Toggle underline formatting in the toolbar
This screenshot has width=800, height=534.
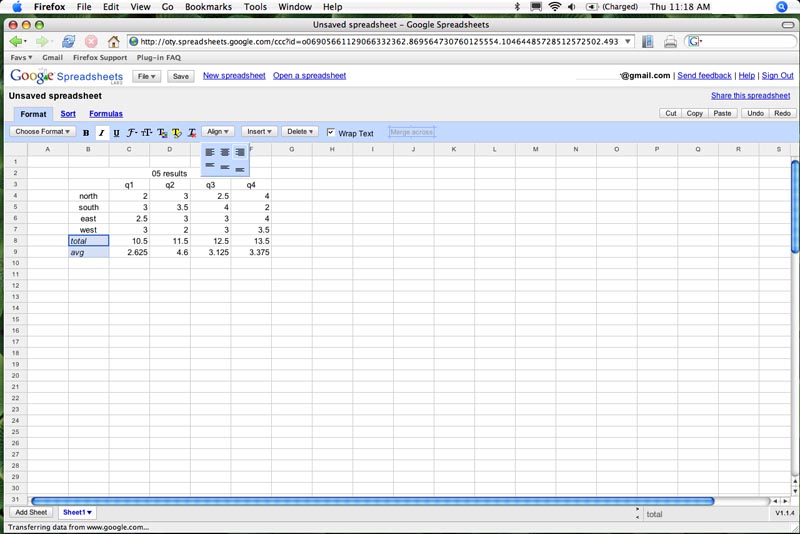tap(116, 133)
